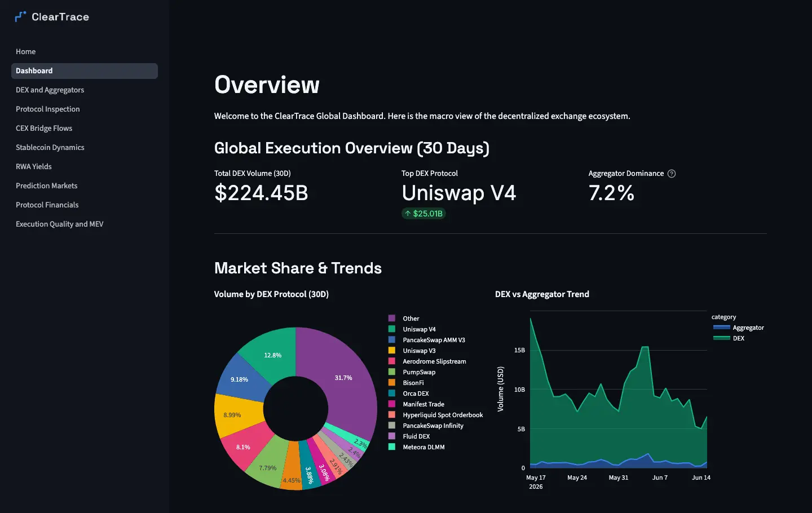The height and width of the screenshot is (513, 812).
Task: Toggle Uniswap V4 legend swatch
Action: tap(392, 329)
